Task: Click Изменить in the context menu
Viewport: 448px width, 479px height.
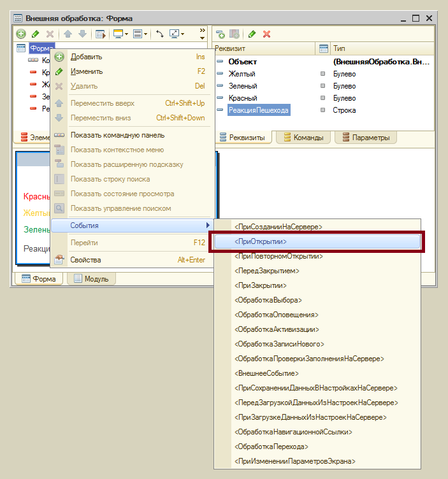Action: tap(87, 71)
